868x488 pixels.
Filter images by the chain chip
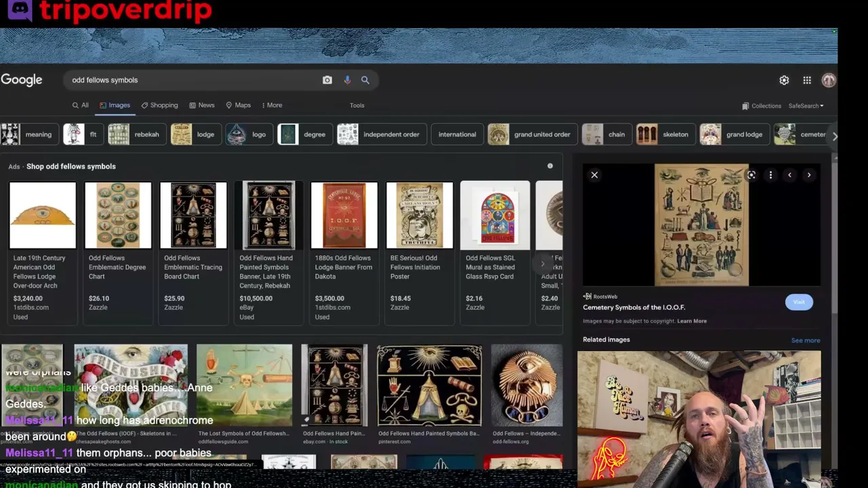[606, 134]
